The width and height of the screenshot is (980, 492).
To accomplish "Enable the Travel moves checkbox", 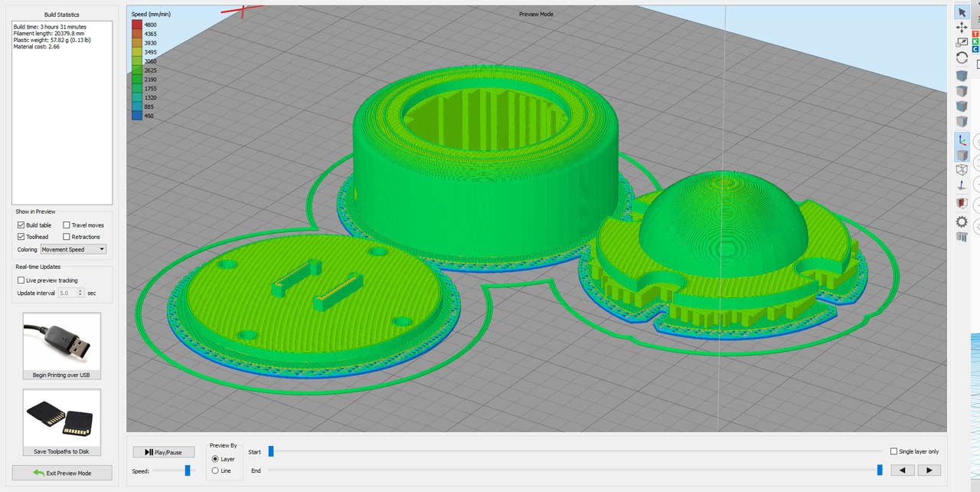I will pos(66,225).
